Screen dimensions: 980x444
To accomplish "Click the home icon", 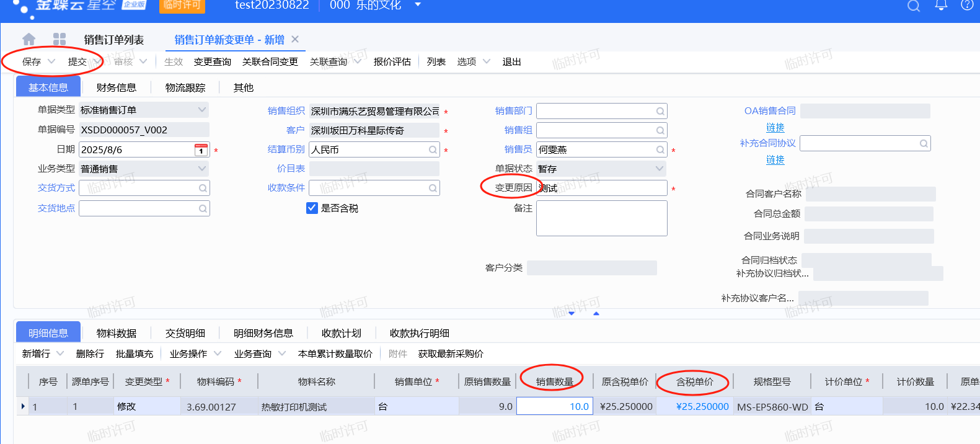I will pyautogui.click(x=29, y=40).
